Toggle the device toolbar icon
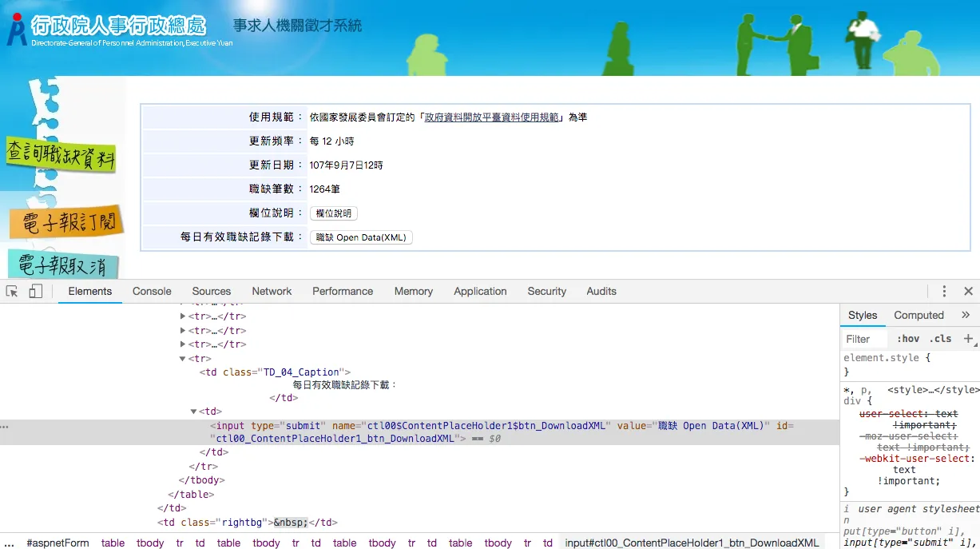Viewport: 980px width, 549px height. [35, 292]
